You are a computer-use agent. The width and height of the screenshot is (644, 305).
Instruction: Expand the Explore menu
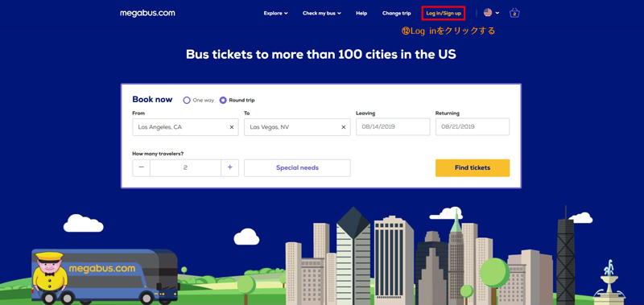coord(275,13)
